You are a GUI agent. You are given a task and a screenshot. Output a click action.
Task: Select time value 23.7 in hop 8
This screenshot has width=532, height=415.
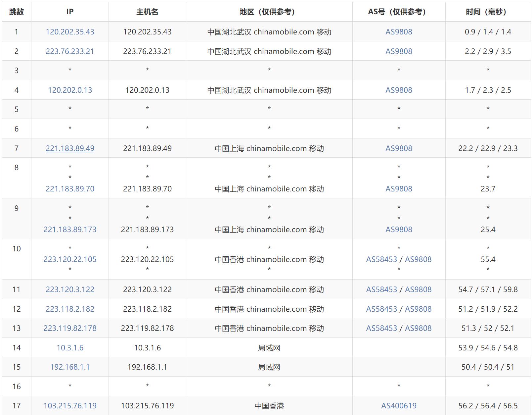(488, 189)
